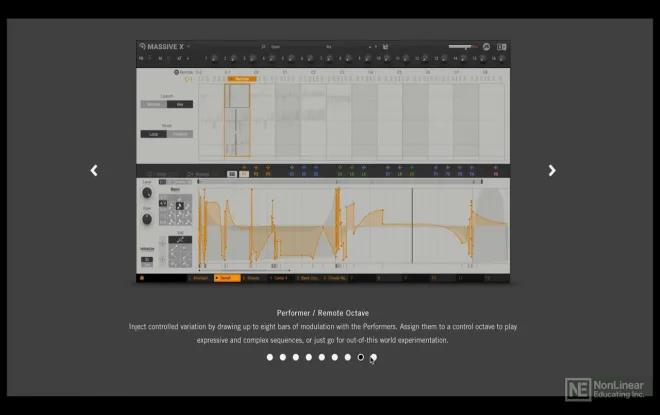Click the PB pitch bend label
Screen dimensions: 660x415
point(141,58)
